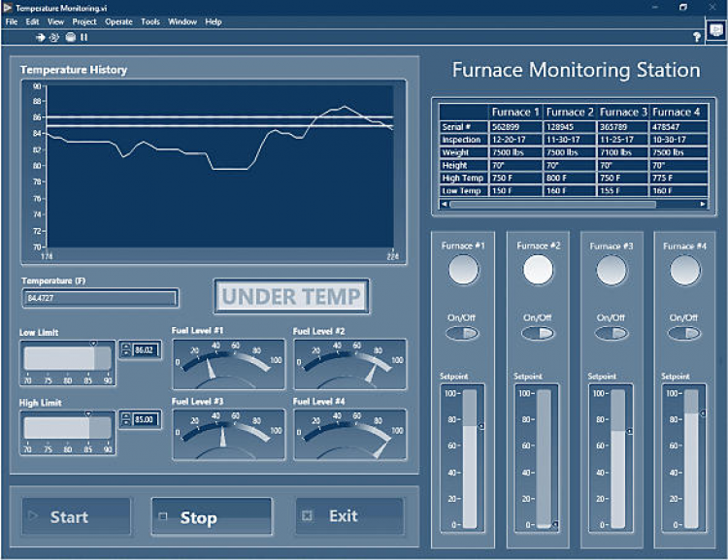This screenshot has height=560, width=728.
Task: Click the Fuel Level #2 gauge
Action: pos(350,365)
